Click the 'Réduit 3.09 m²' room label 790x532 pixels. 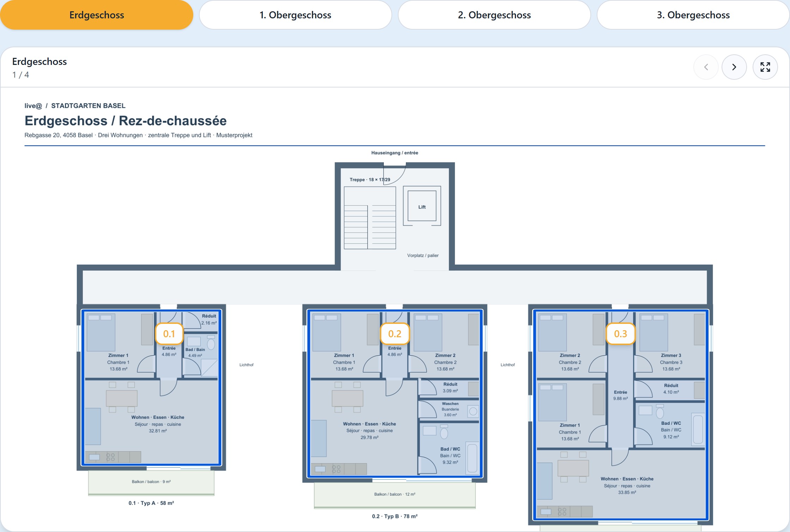pos(450,387)
